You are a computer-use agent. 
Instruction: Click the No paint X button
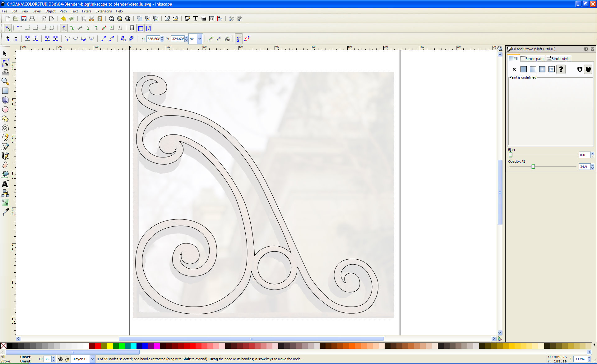point(514,69)
